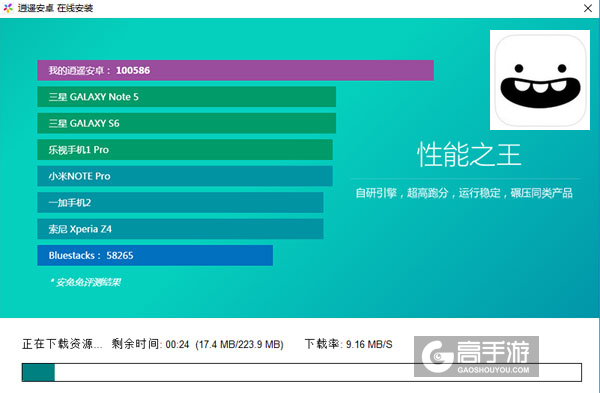Close the 逍遥安卓 installer window
The height and width of the screenshot is (393, 600).
[588, 8]
